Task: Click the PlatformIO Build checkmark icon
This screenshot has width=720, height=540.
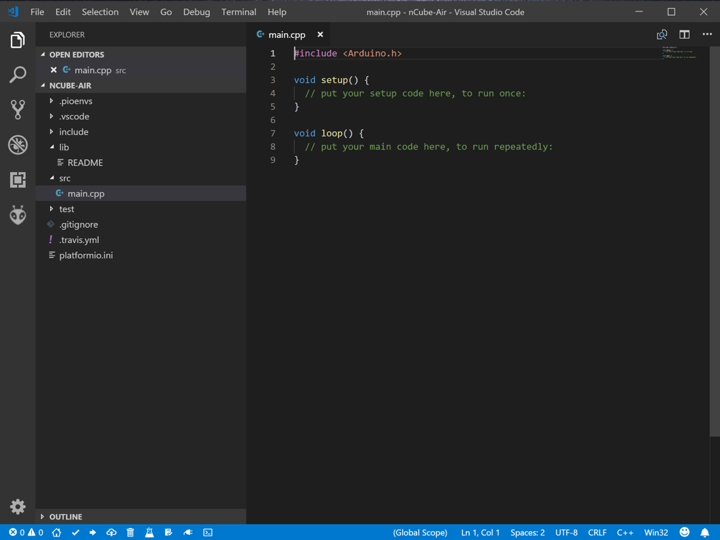Action: (75, 533)
